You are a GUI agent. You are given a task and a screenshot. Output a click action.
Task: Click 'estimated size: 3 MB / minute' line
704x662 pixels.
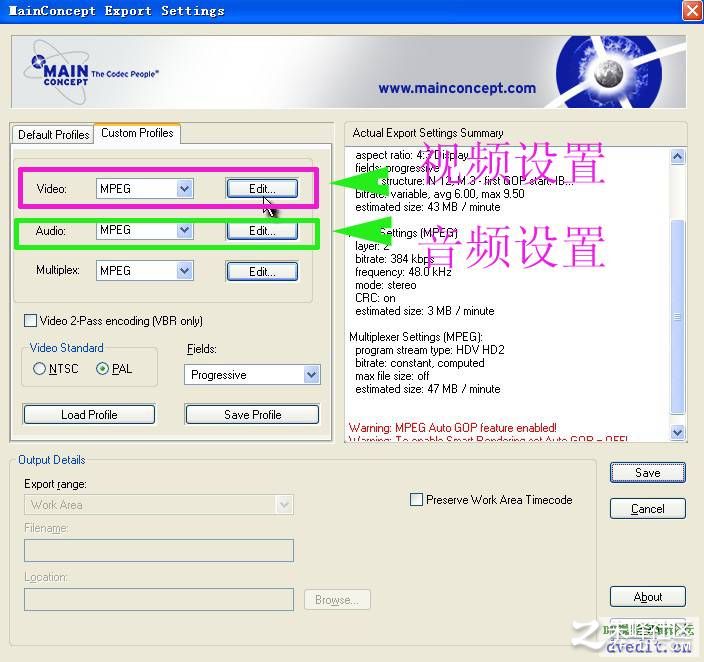click(424, 311)
